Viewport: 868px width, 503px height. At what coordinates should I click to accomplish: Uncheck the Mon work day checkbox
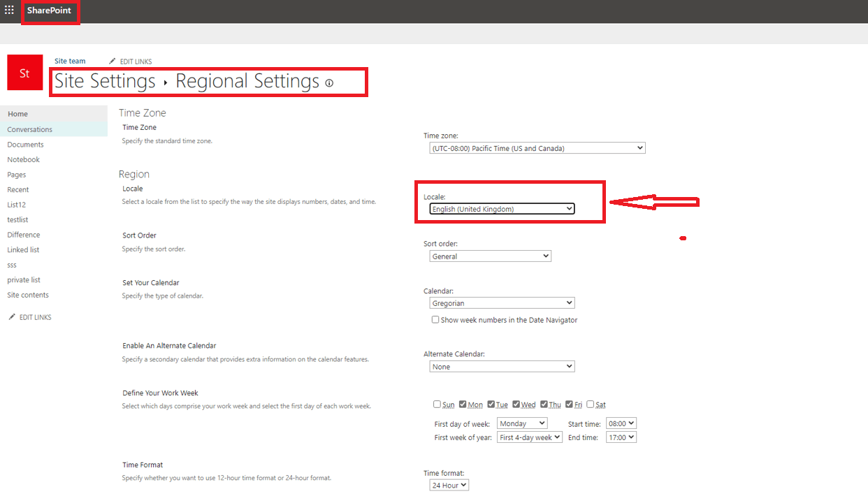pyautogui.click(x=463, y=404)
